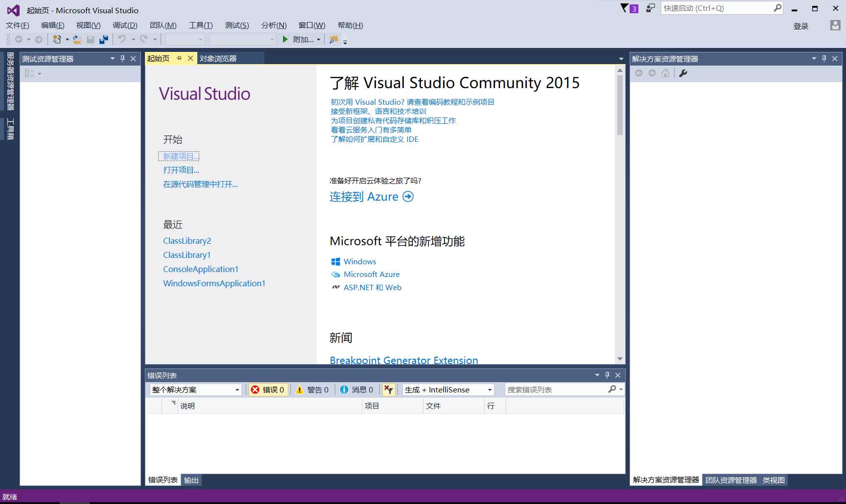Click the single Save toolbar icon

click(x=91, y=39)
